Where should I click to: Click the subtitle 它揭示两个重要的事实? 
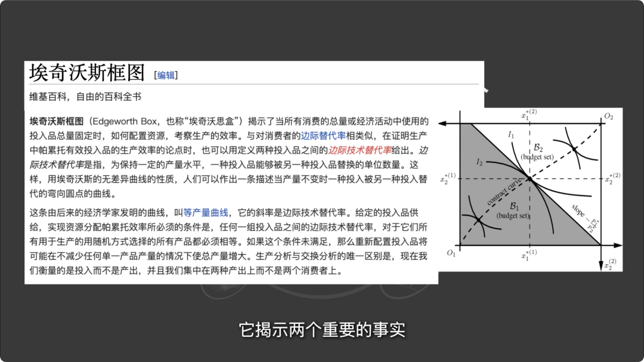322,330
